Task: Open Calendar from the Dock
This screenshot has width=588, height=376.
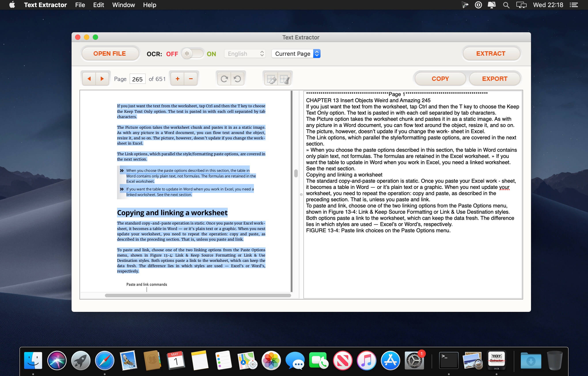Action: [176, 360]
